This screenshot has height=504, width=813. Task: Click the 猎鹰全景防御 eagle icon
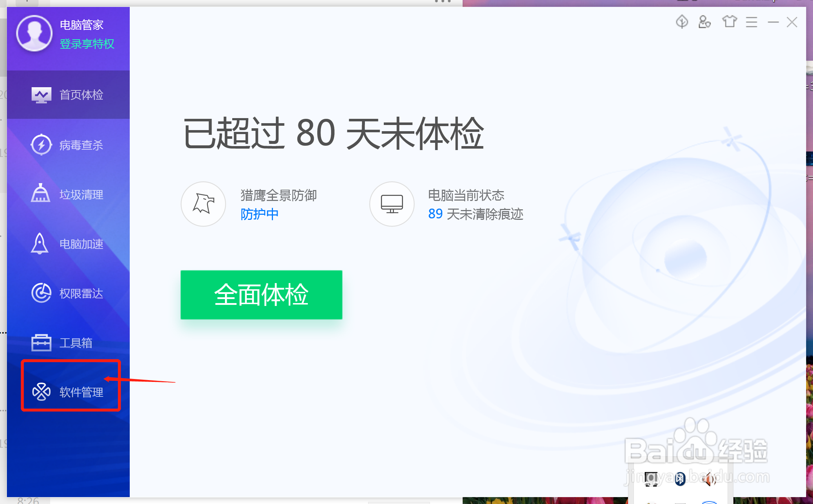203,204
